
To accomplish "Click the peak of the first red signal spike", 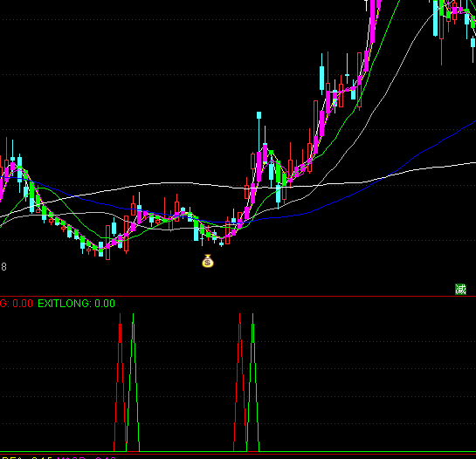I will click(120, 314).
